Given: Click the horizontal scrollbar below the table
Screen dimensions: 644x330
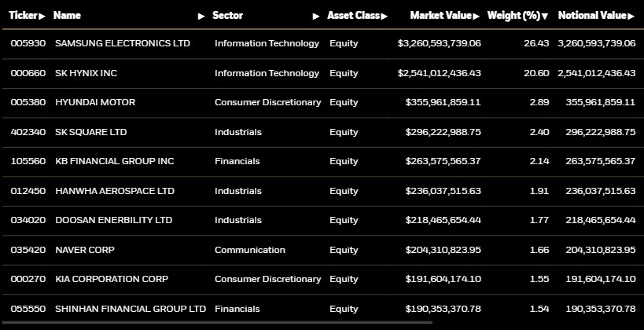Looking at the screenshot, I should tap(216, 323).
